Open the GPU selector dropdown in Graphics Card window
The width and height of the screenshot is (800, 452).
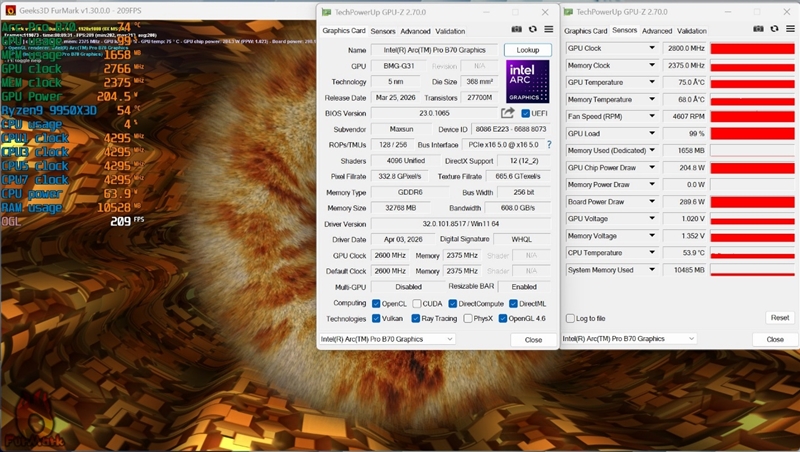tap(387, 339)
